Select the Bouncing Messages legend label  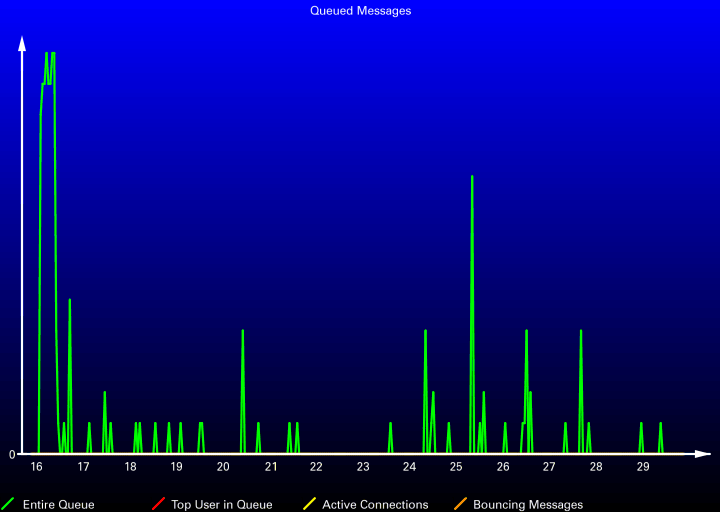(528, 505)
